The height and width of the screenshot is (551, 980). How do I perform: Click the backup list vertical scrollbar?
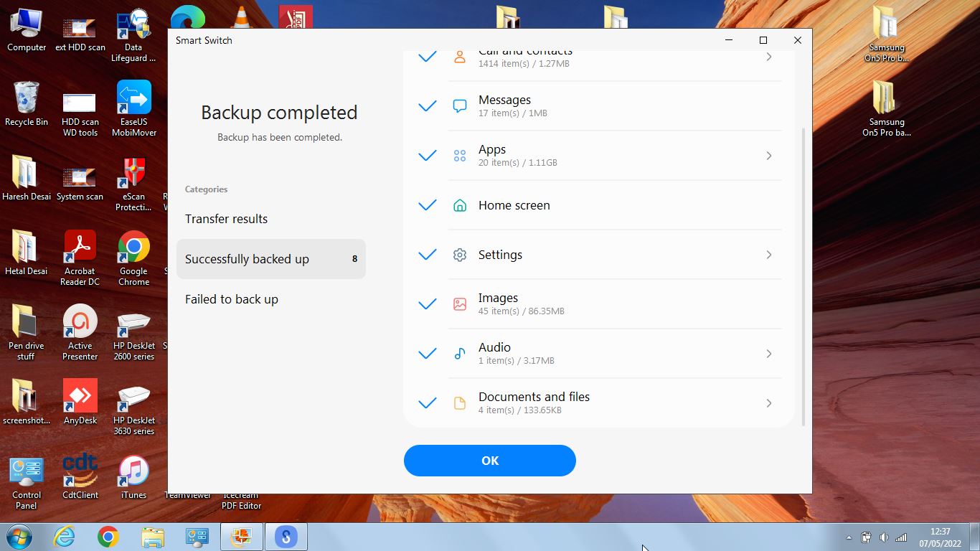pyautogui.click(x=803, y=276)
